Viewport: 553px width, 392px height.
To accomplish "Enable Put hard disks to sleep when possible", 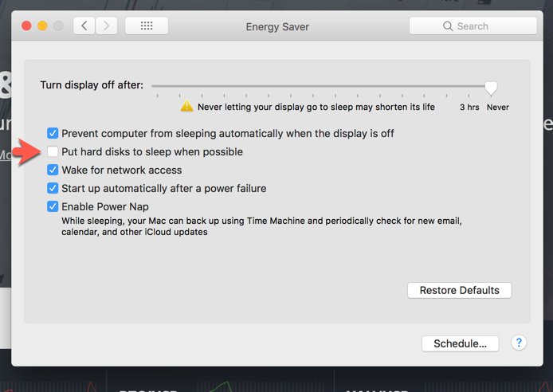I will 53,151.
